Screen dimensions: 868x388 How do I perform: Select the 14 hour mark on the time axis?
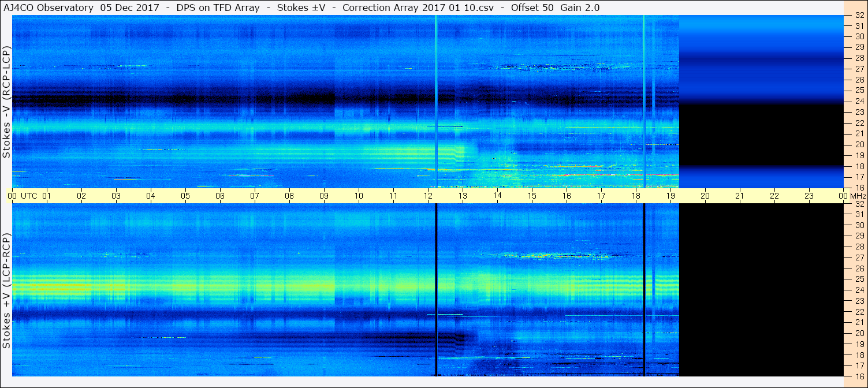497,196
